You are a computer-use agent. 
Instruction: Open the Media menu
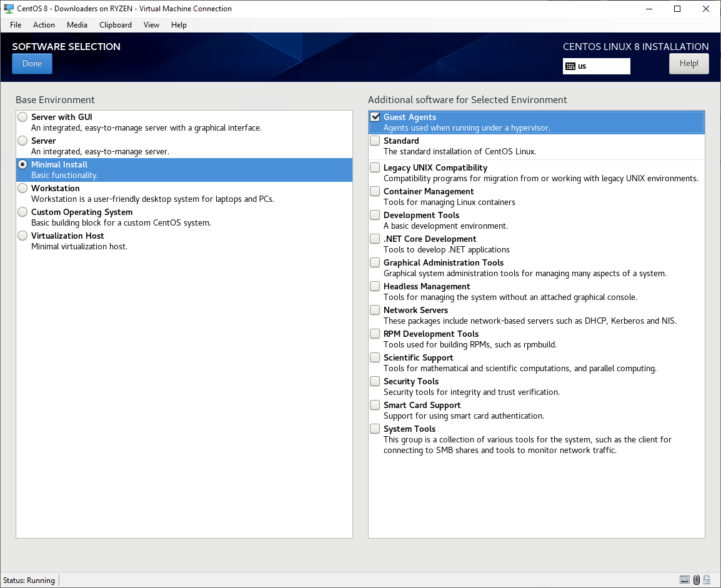(x=77, y=25)
